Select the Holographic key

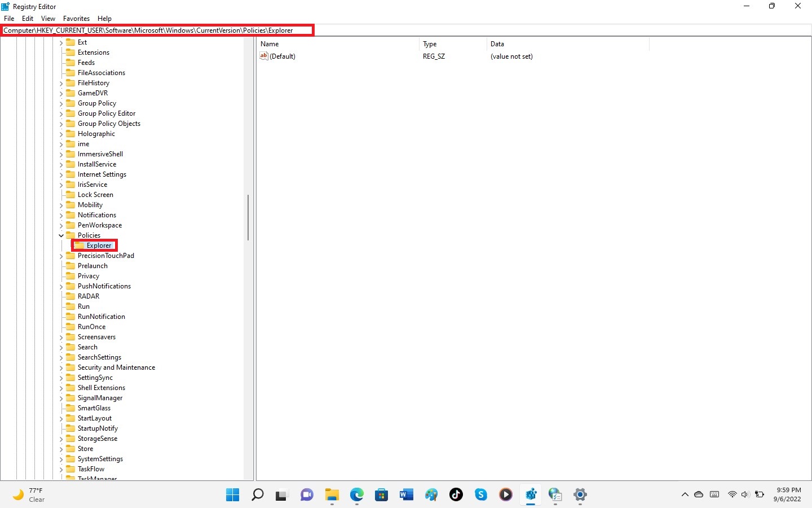[x=96, y=134]
